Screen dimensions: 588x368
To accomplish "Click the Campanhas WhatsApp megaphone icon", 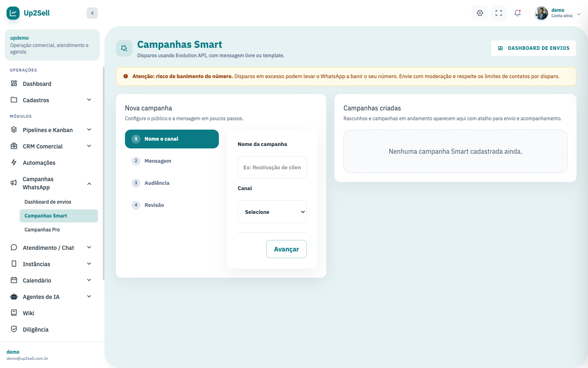I will [x=14, y=183].
